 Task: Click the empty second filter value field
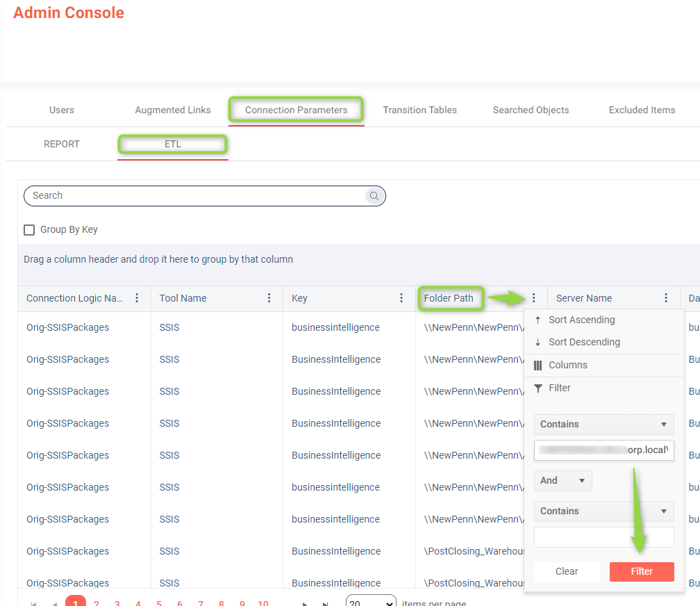point(603,537)
